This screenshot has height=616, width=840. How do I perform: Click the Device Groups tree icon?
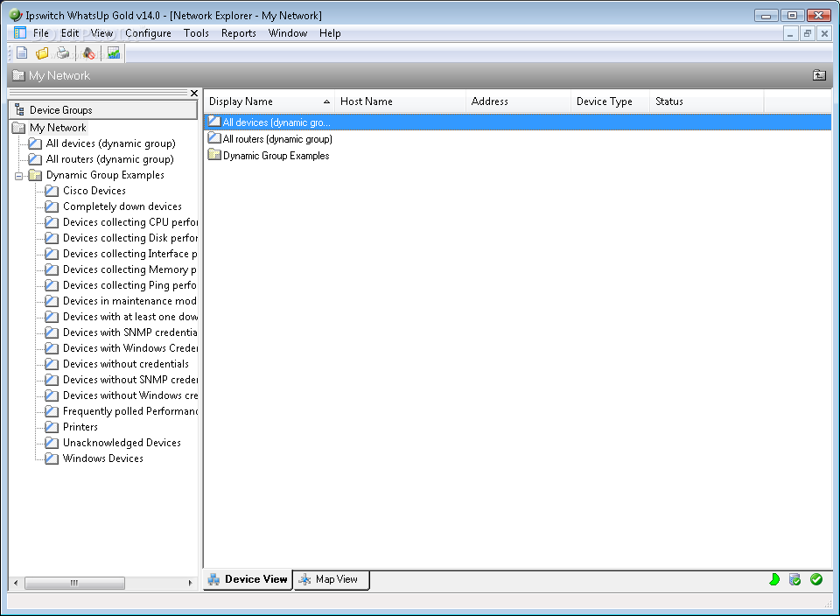(x=20, y=109)
